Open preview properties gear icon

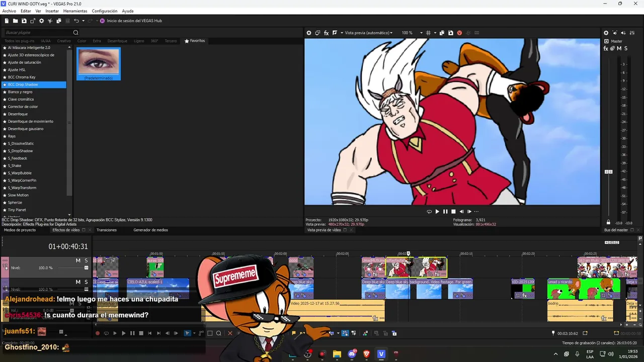pos(309,33)
